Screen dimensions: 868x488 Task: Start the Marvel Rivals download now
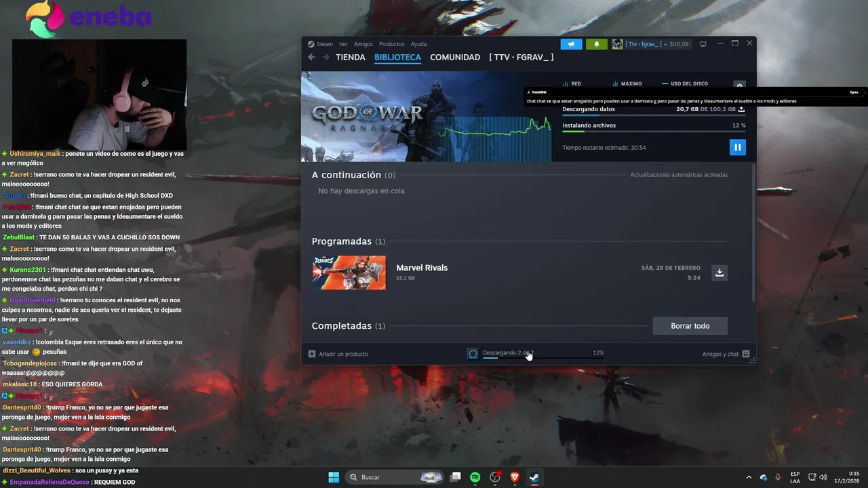[x=719, y=272]
